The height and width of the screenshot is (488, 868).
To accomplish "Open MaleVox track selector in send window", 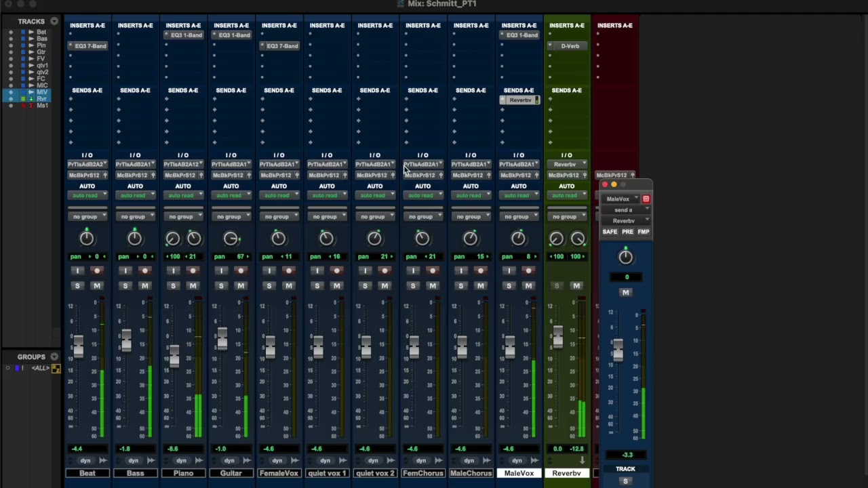I will click(620, 199).
